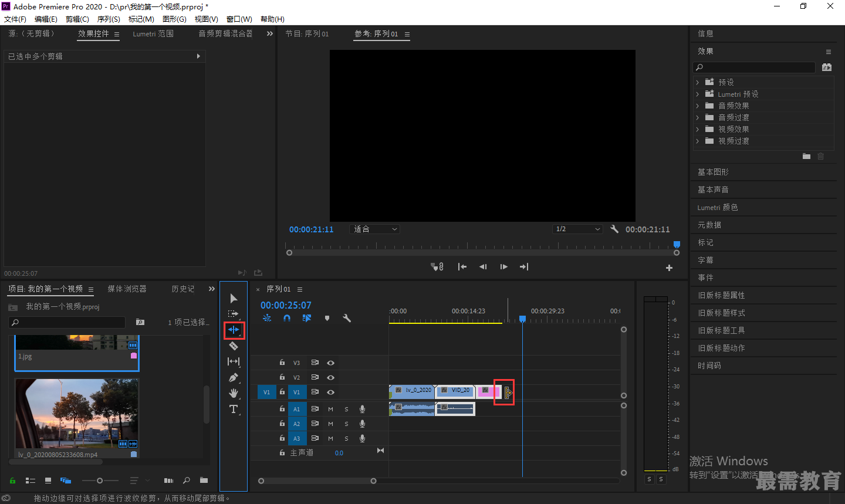The height and width of the screenshot is (504, 845).
Task: Switch to Lumetri 范围 tab
Action: (x=153, y=33)
